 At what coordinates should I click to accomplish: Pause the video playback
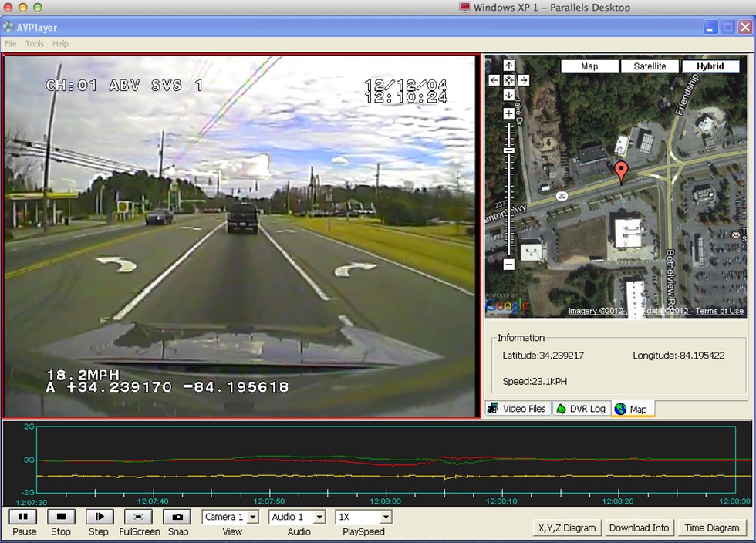pyautogui.click(x=24, y=517)
